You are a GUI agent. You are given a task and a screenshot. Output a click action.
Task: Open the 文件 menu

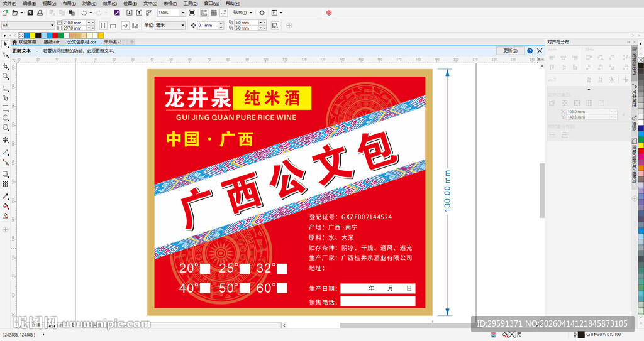pos(9,3)
